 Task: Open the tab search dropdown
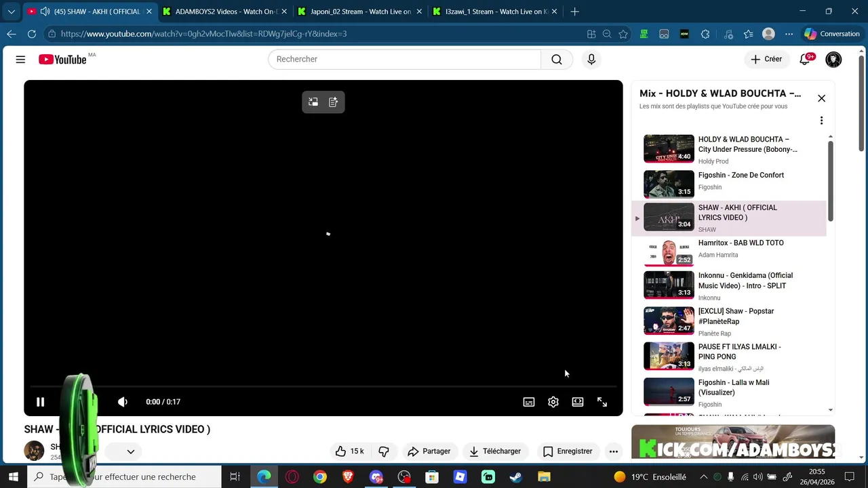pyautogui.click(x=11, y=12)
